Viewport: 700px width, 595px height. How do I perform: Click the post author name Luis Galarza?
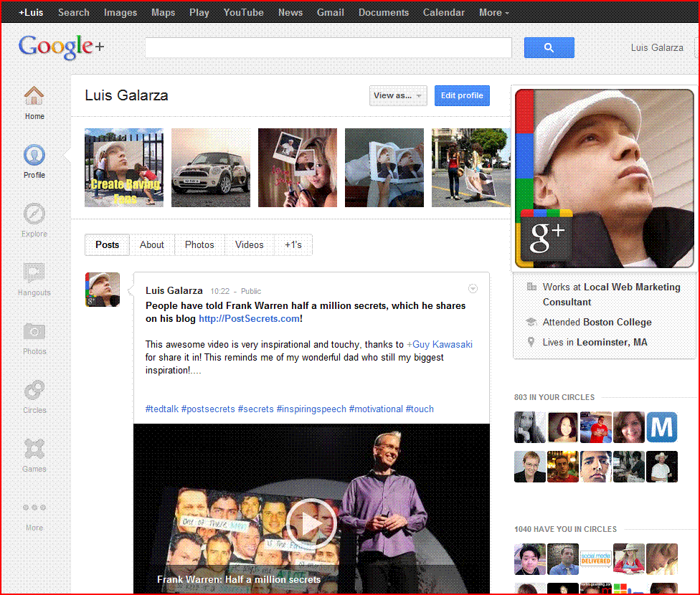coord(174,290)
